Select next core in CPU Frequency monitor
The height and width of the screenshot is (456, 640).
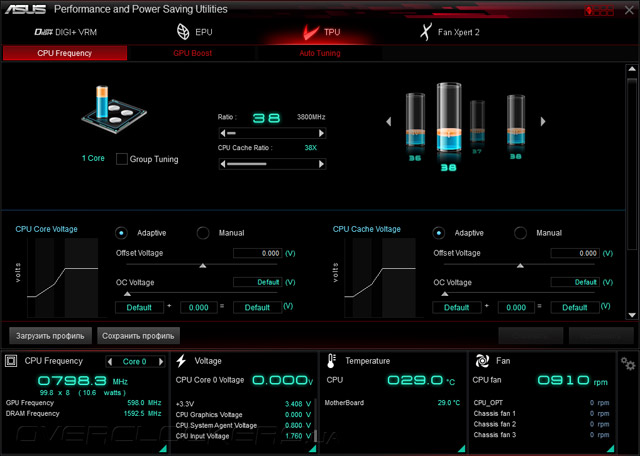point(161,362)
